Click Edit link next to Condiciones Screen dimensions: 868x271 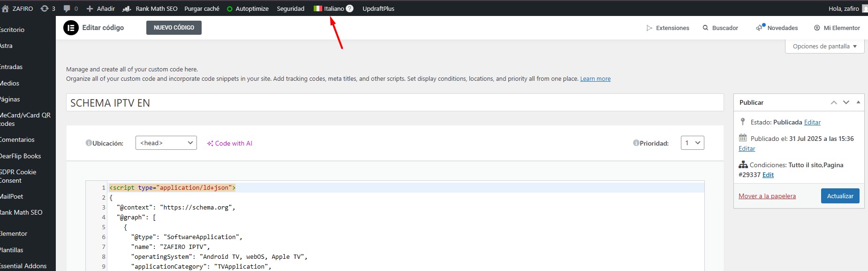tap(768, 175)
